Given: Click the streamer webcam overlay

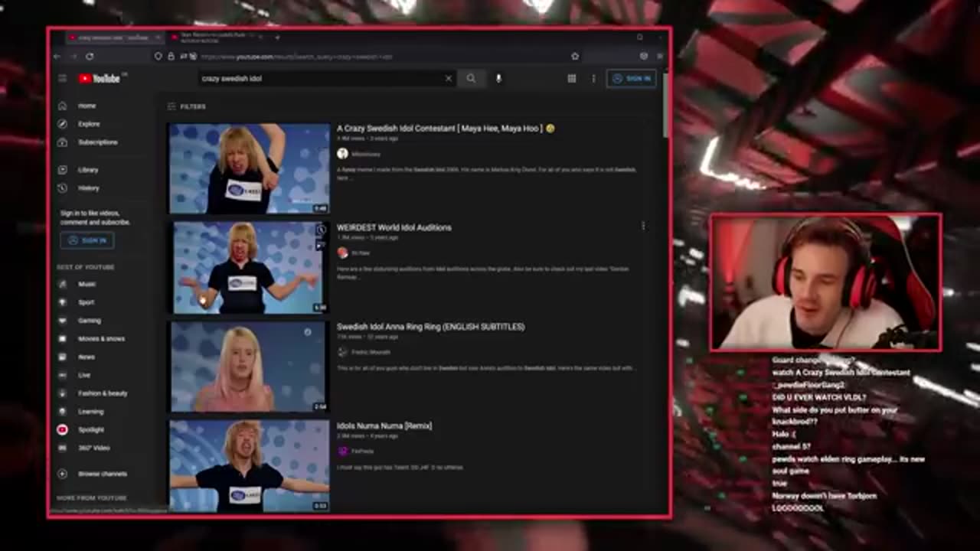Looking at the screenshot, I should point(826,282).
